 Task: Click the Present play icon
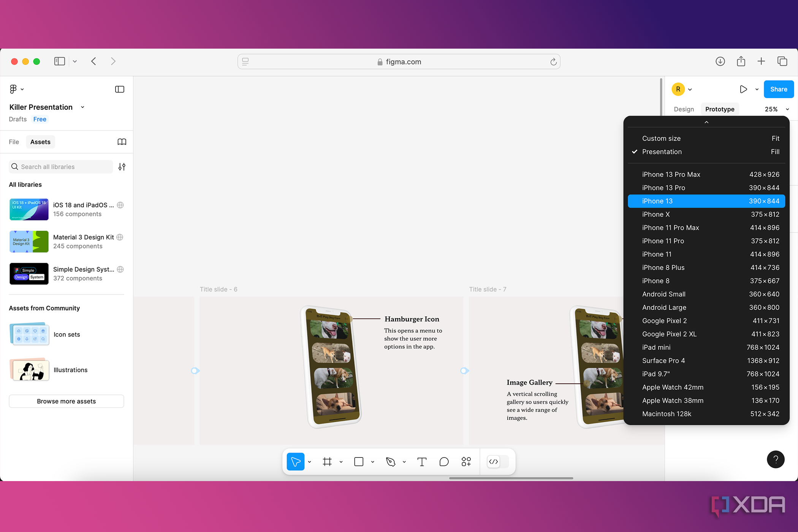pos(743,89)
